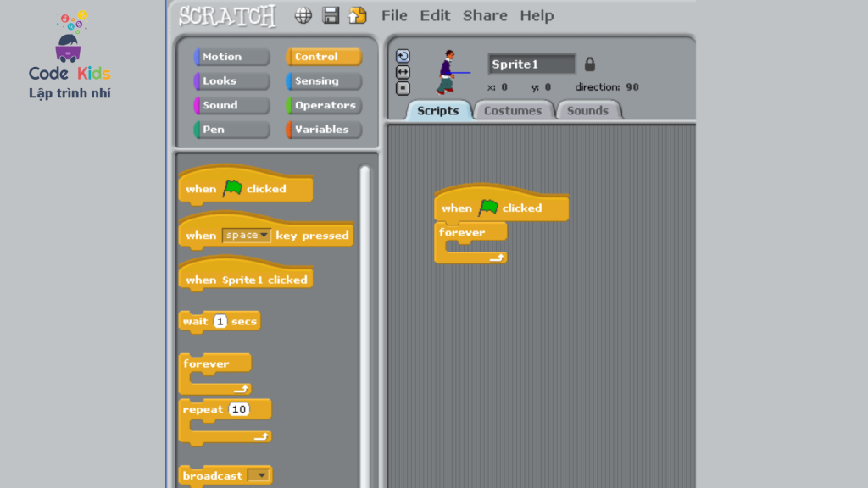Select the Motion block category
This screenshot has height=488, width=868.
point(231,57)
